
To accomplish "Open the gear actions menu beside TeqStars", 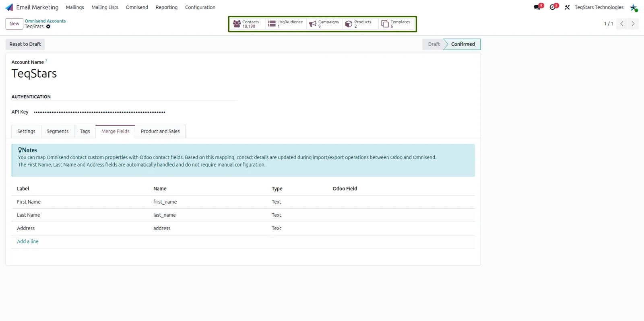I will point(48,27).
